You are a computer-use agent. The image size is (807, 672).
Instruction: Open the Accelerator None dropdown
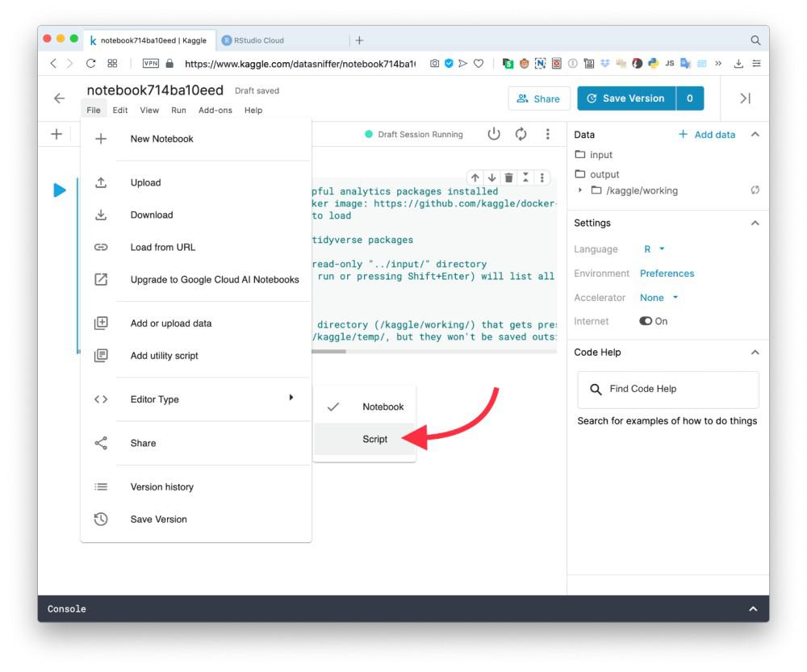[659, 298]
